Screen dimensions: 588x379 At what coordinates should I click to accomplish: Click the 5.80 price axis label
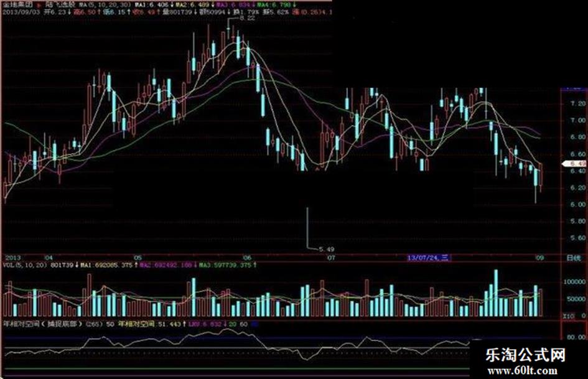tap(577, 222)
